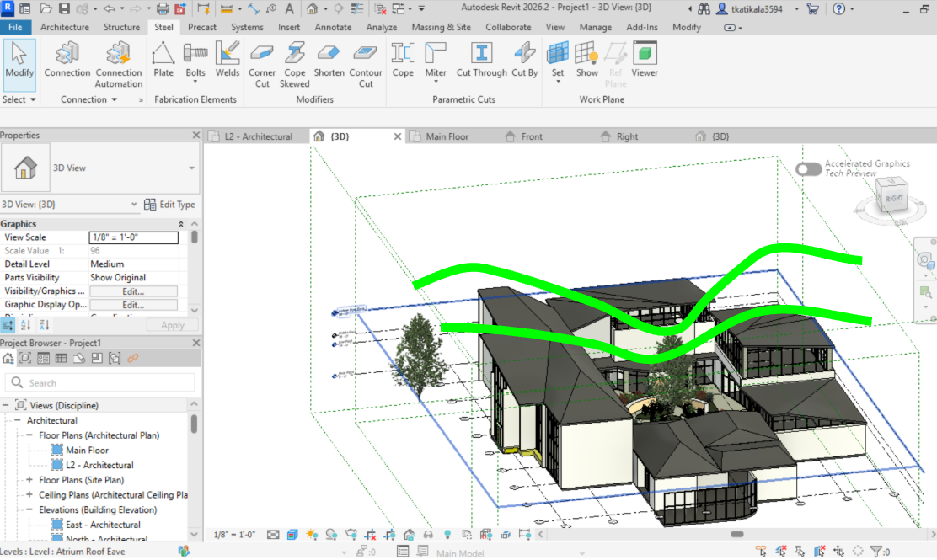The width and height of the screenshot is (937, 560).
Task: Expand the Connection panel dropdown
Action: (88, 99)
